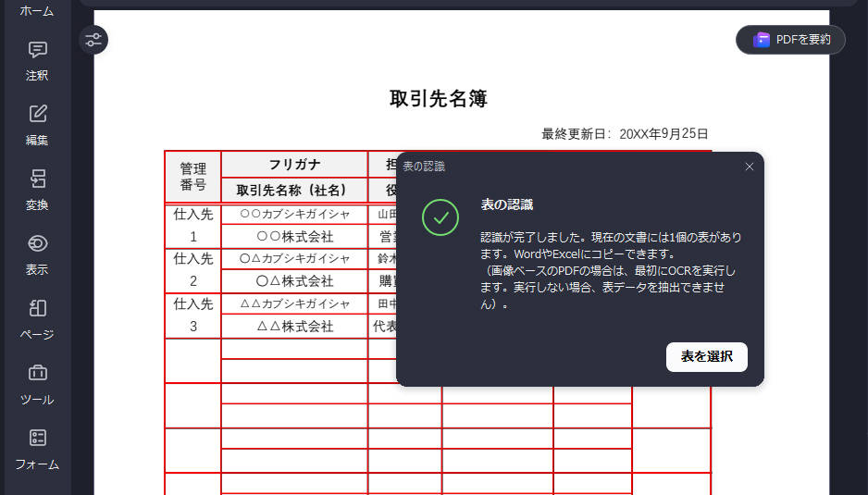The width and height of the screenshot is (868, 495).
Task: Open the 注釈 annotation tool
Action: click(37, 61)
